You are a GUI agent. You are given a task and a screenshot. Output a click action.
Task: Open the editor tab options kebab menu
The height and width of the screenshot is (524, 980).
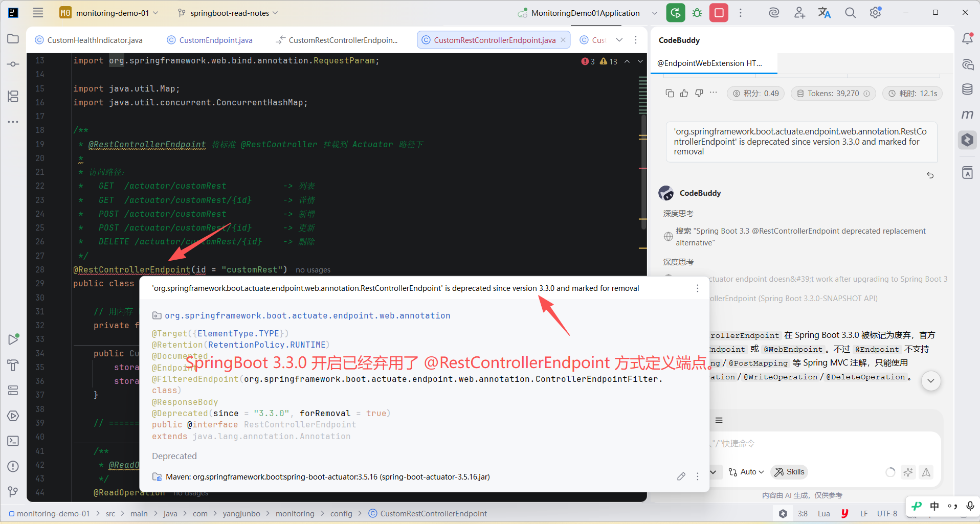[636, 40]
